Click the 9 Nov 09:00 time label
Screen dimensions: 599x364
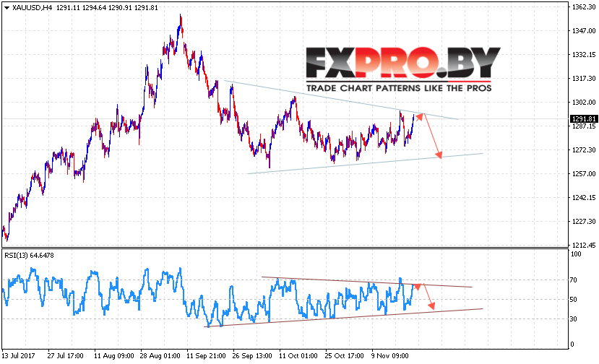[390, 355]
